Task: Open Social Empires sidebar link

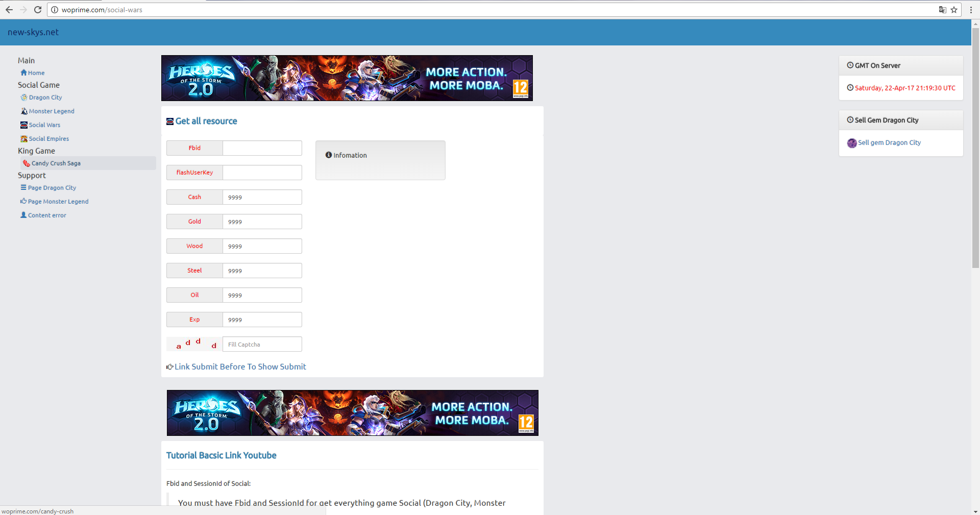Action: (49, 139)
